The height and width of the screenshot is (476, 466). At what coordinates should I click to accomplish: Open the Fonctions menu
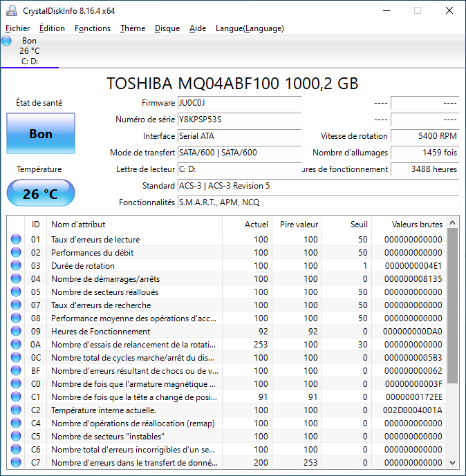[x=93, y=28]
